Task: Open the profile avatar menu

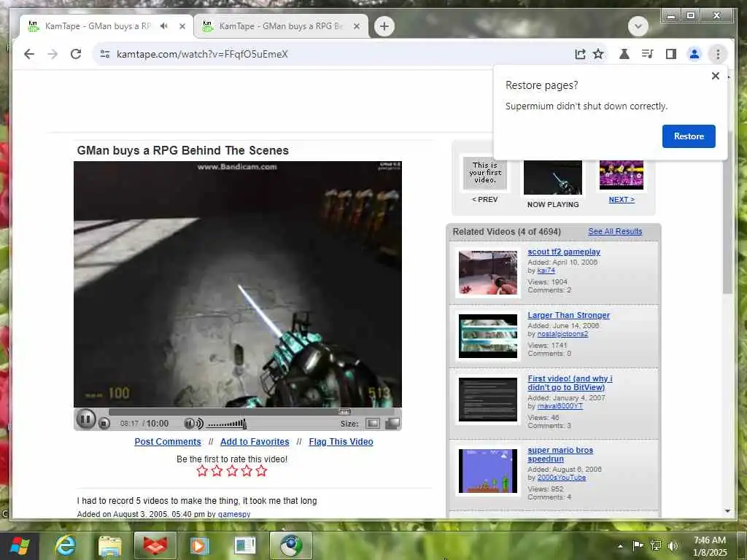Action: click(x=694, y=54)
